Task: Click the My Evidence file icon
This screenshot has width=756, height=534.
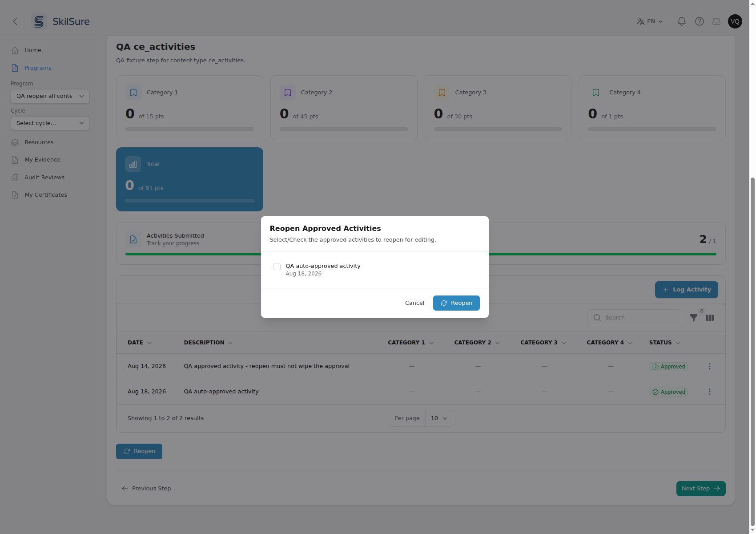Action: [15, 160]
